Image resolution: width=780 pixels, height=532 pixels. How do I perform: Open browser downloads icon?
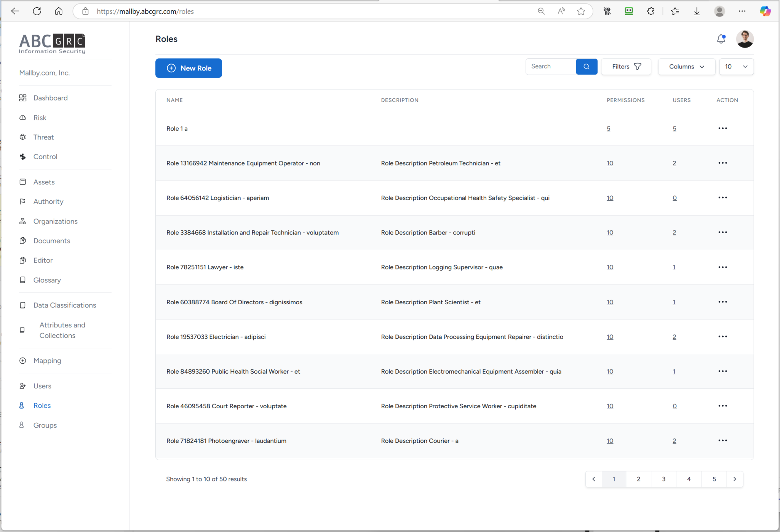point(697,11)
